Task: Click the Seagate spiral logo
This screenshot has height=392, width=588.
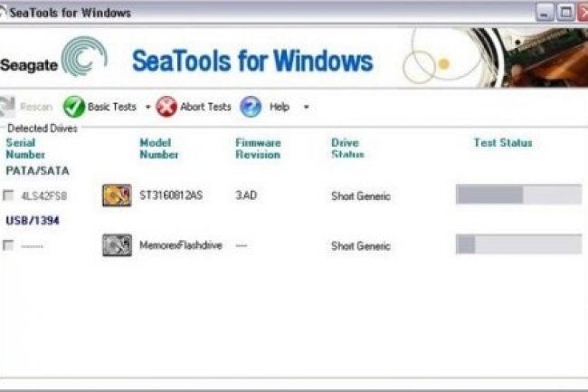Action: (84, 56)
